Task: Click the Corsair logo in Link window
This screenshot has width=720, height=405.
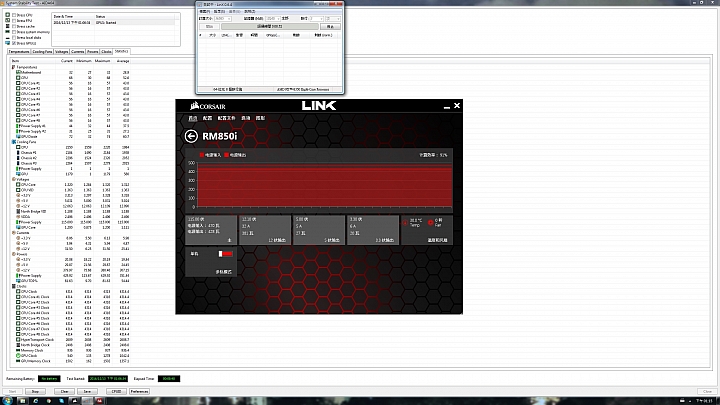Action: point(208,106)
